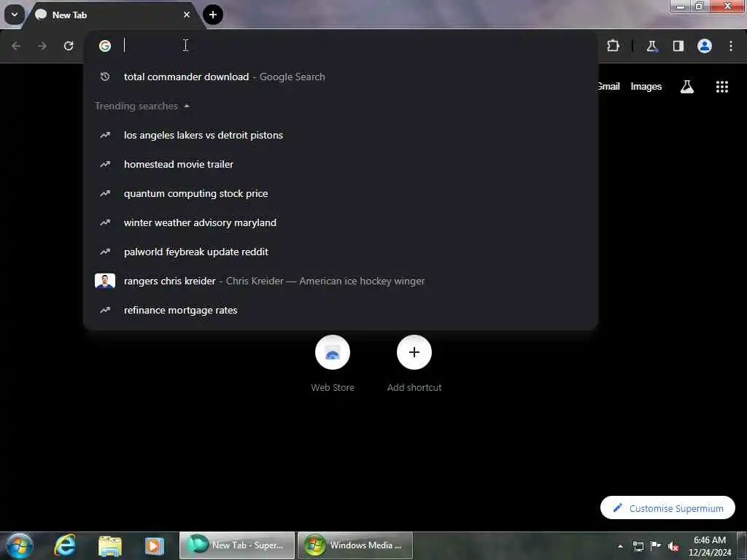
Task: Select rangers chris kreider suggestion
Action: (341, 281)
